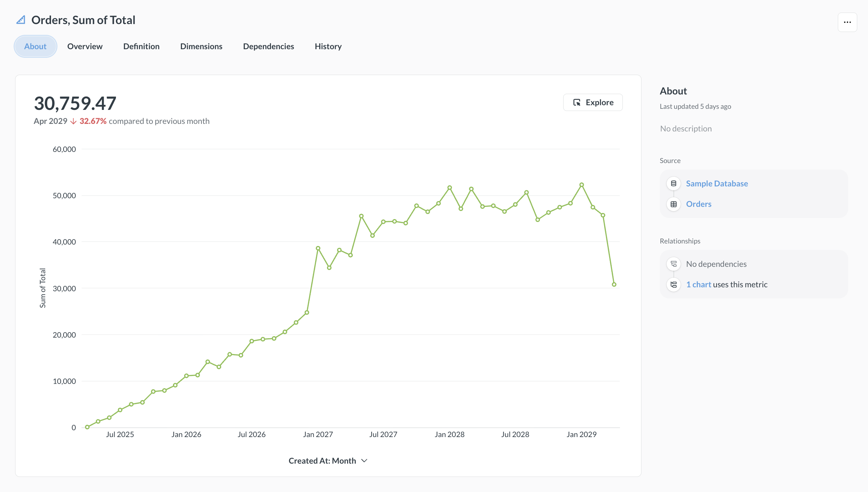Image resolution: width=868 pixels, height=492 pixels.
Task: Click the red downward trend arrow
Action: pos(73,121)
